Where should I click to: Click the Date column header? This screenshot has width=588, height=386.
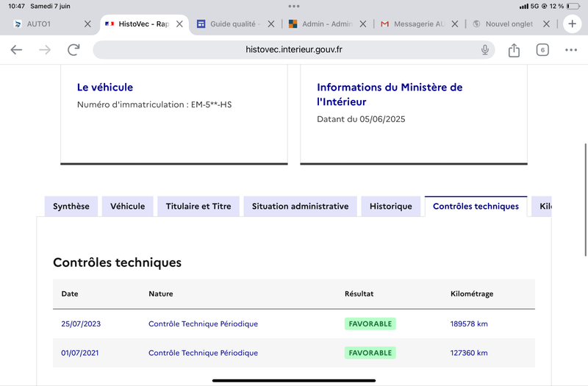point(70,293)
